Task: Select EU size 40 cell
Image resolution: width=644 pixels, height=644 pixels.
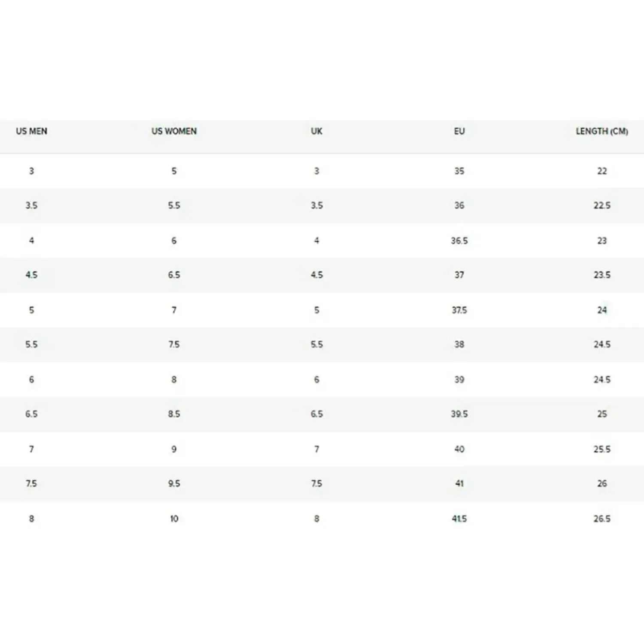Action: (459, 449)
